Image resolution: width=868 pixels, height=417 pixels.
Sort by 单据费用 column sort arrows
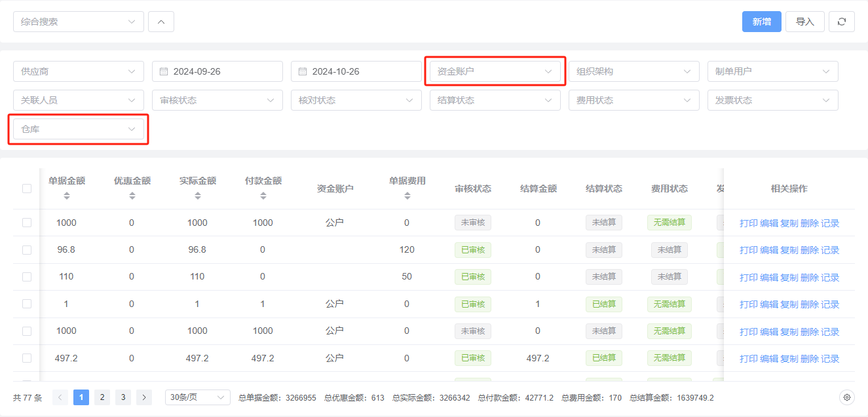[x=407, y=196]
